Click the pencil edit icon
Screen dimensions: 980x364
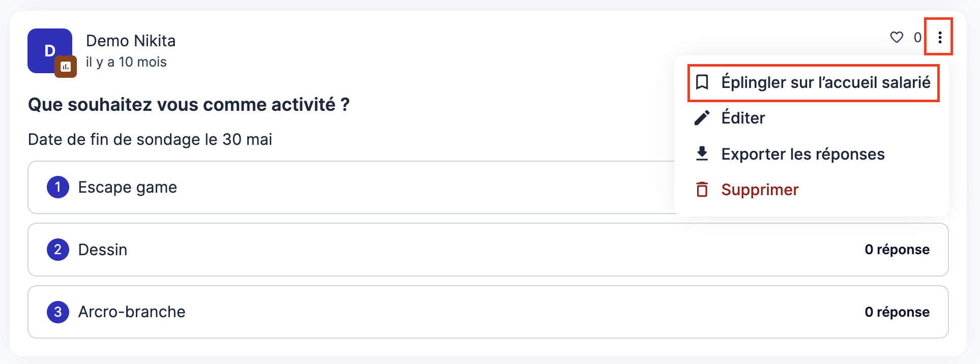702,118
